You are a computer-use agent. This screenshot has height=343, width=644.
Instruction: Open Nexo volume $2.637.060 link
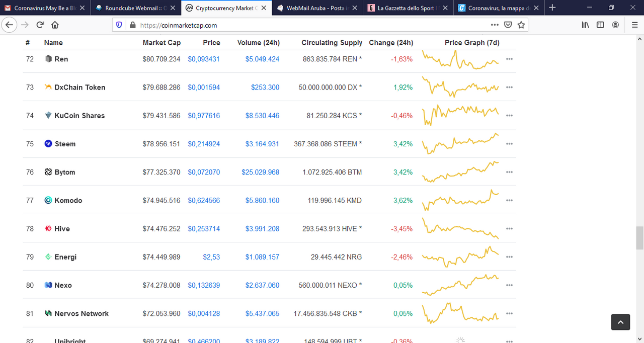point(262,285)
